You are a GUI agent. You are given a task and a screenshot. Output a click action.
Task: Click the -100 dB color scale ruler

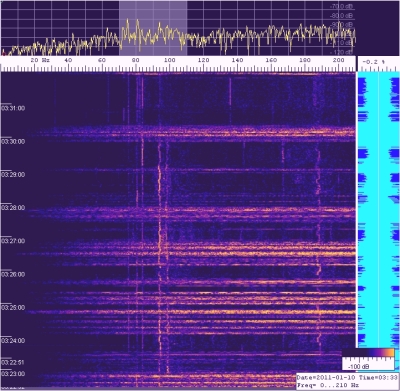[368, 364]
